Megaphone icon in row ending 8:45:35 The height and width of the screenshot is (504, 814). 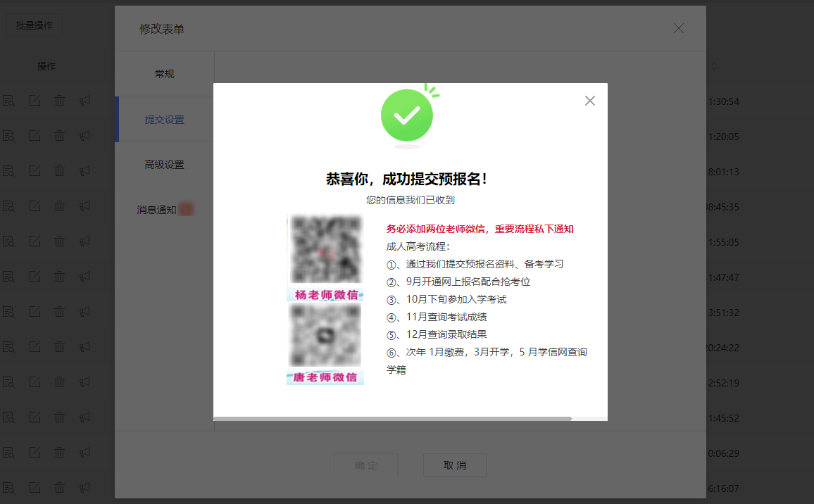(84, 206)
